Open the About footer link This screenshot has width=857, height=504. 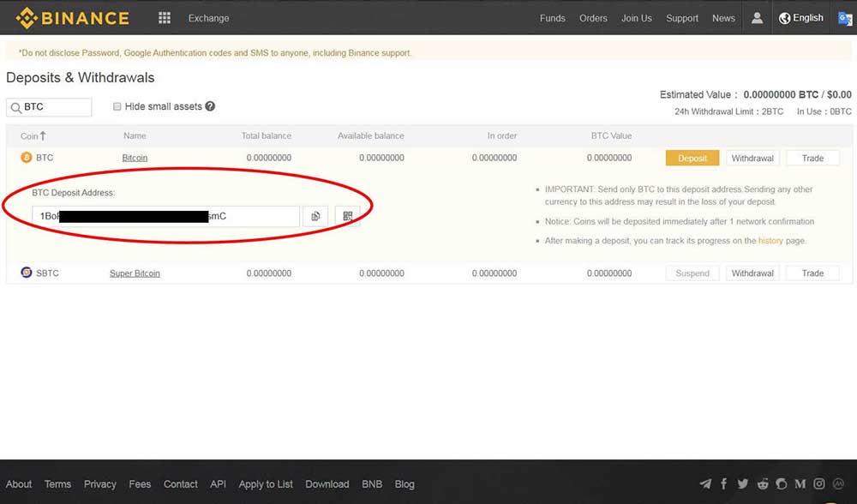19,483
